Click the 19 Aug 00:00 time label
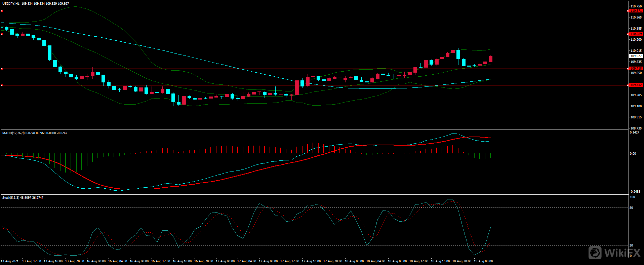This screenshot has width=644, height=265. coord(483,261)
